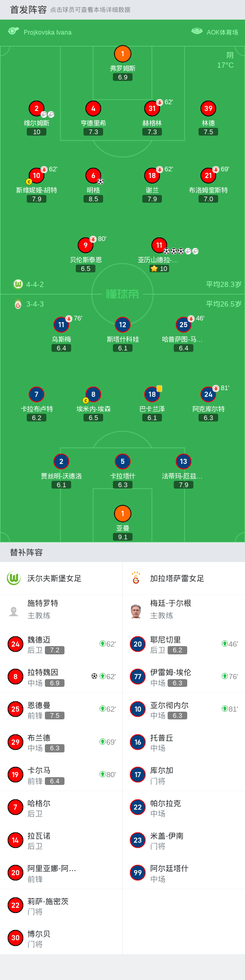The width and height of the screenshot is (245, 980).
Task: Open 加拉塔萨雷女足 team name link
Action: click(177, 578)
